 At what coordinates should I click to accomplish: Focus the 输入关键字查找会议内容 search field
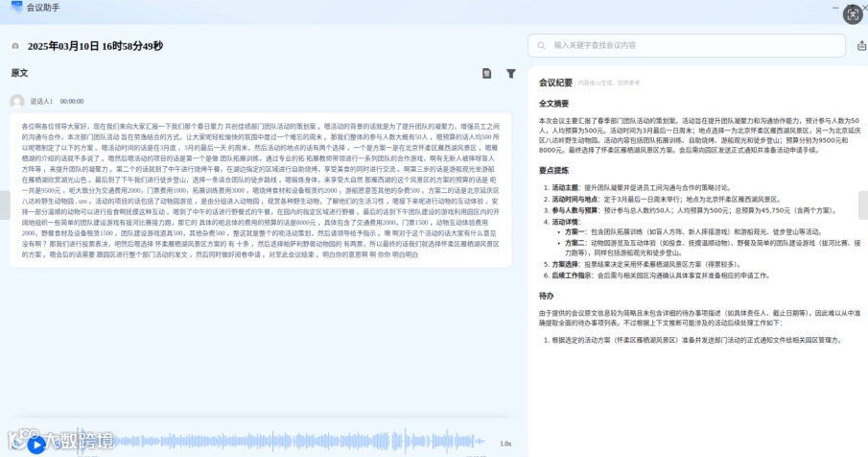coord(687,45)
